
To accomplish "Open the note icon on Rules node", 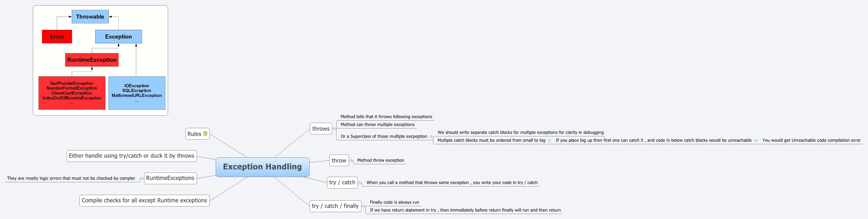I will (x=205, y=133).
